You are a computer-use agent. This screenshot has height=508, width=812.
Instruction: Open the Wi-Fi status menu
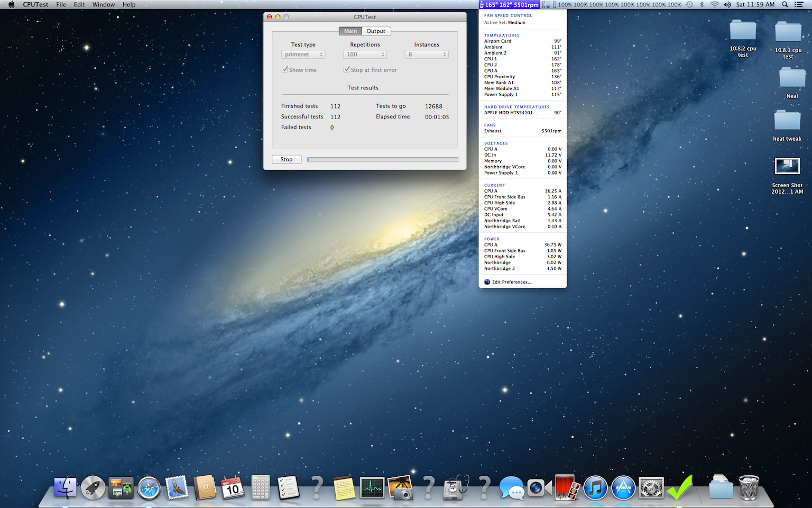coord(714,5)
